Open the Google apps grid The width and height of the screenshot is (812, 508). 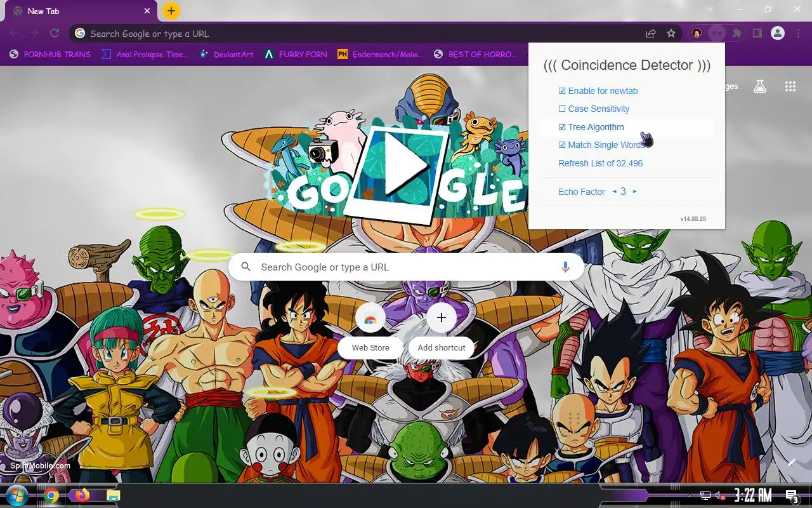pos(790,86)
